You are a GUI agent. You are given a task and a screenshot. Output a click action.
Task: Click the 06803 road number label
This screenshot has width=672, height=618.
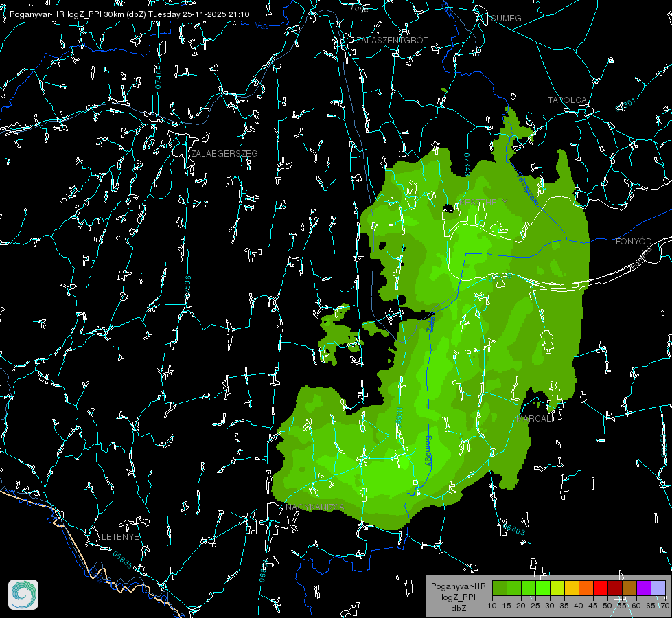514,529
